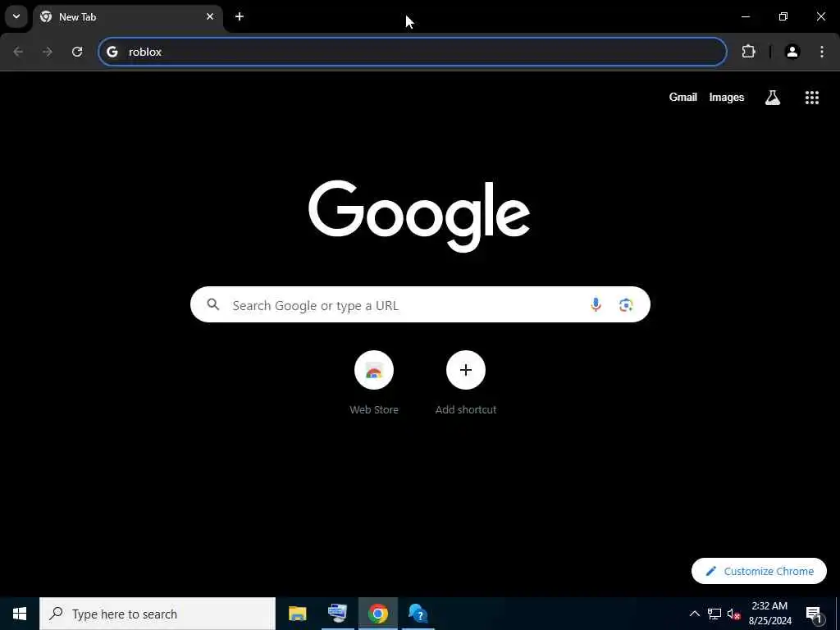Open the Get Help app in the taskbar
Viewport: 840px width, 630px height.
tap(418, 614)
